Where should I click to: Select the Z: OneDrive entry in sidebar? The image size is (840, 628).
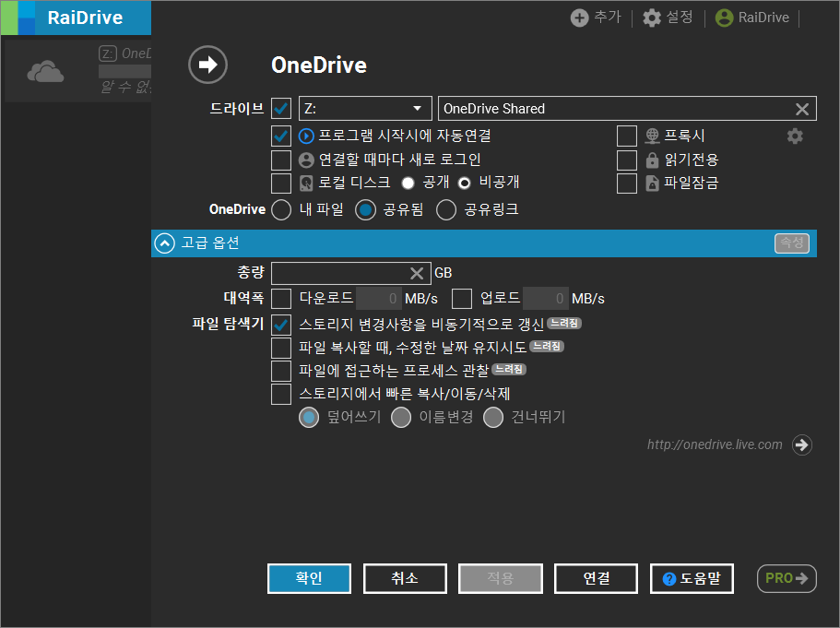pos(78,71)
